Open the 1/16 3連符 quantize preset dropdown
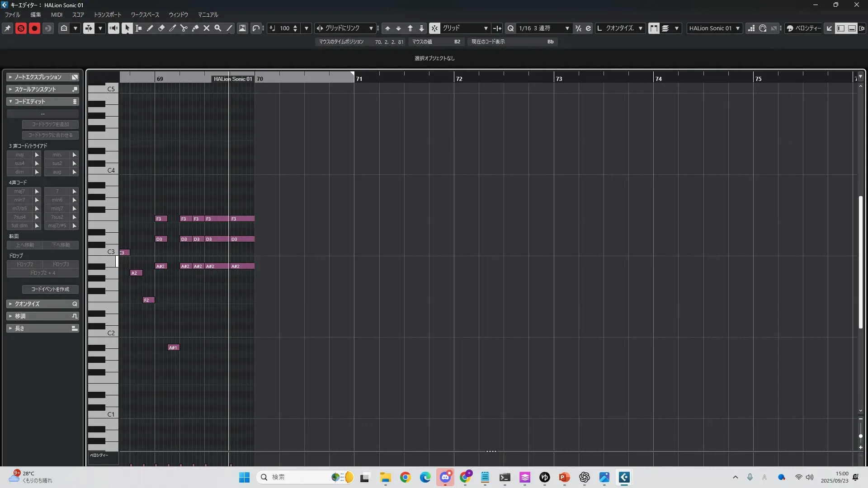868x488 pixels. [543, 28]
